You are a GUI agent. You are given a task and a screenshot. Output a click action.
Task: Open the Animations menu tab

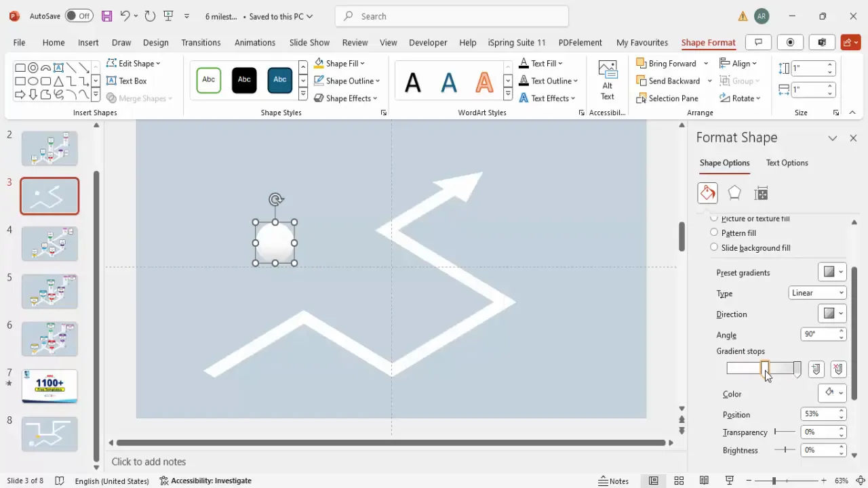pyautogui.click(x=255, y=42)
